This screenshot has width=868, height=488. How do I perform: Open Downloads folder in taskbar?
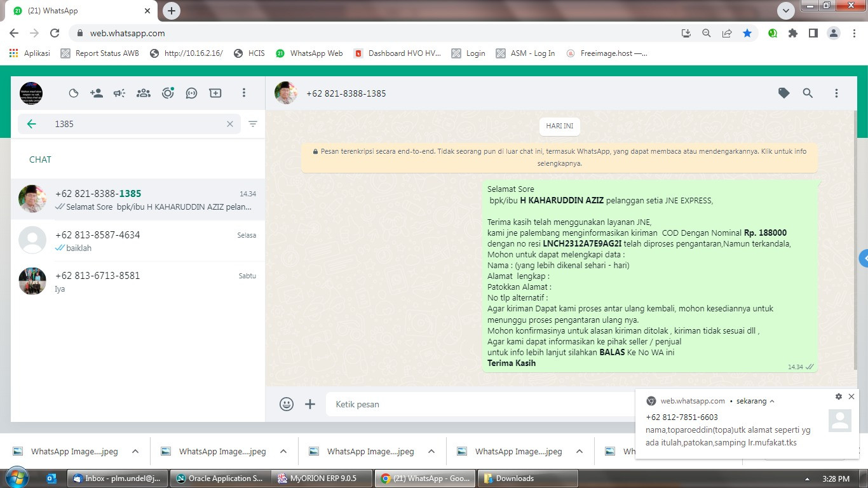[x=528, y=478]
